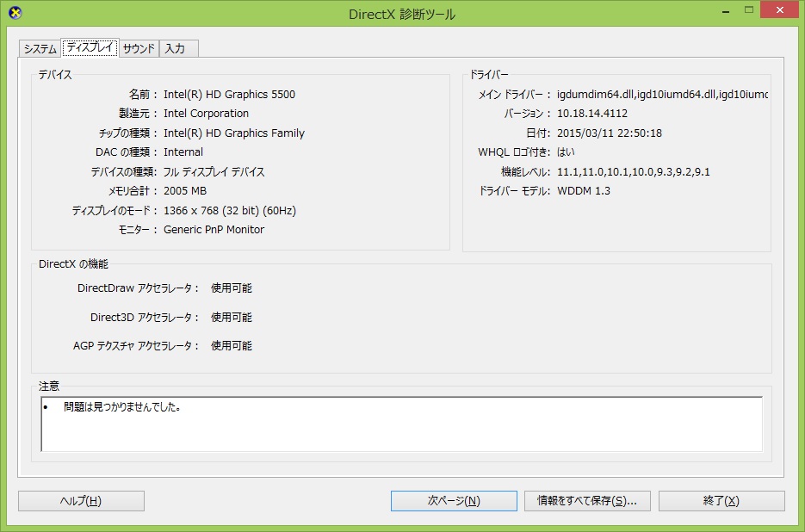This screenshot has width=805, height=532.
Task: Close the DirectX 診断ツール window
Action: [x=780, y=10]
